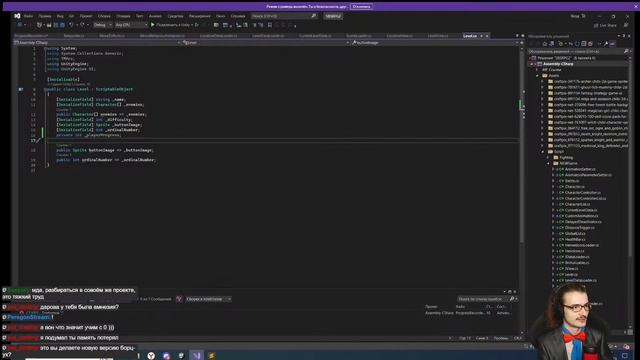640x360 pixels.
Task: Close the Level.cs editor tab
Action: click(487, 36)
